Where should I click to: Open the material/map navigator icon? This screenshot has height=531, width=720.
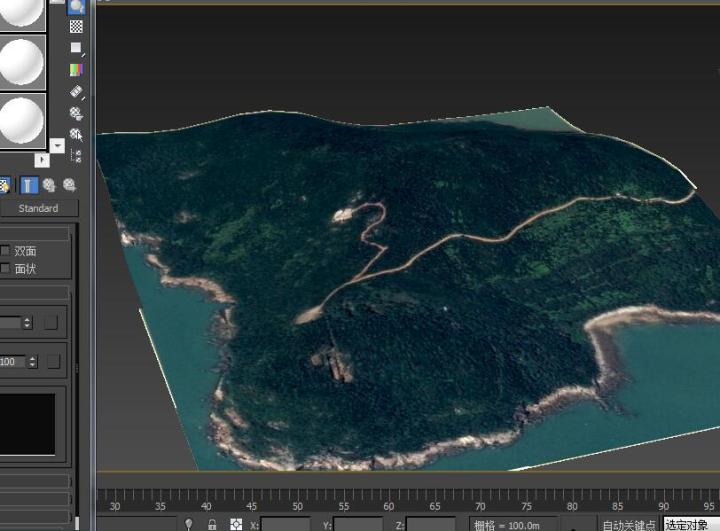click(76, 156)
